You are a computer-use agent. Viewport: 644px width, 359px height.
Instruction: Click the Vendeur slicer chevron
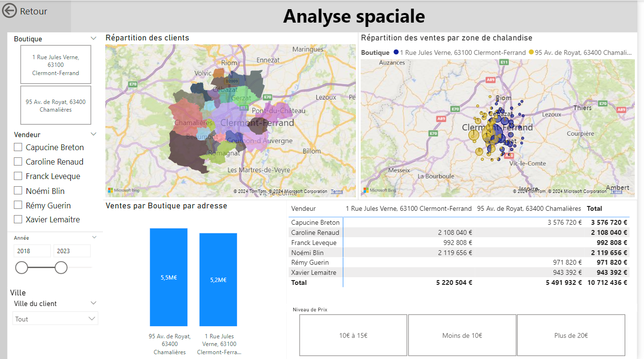click(94, 134)
